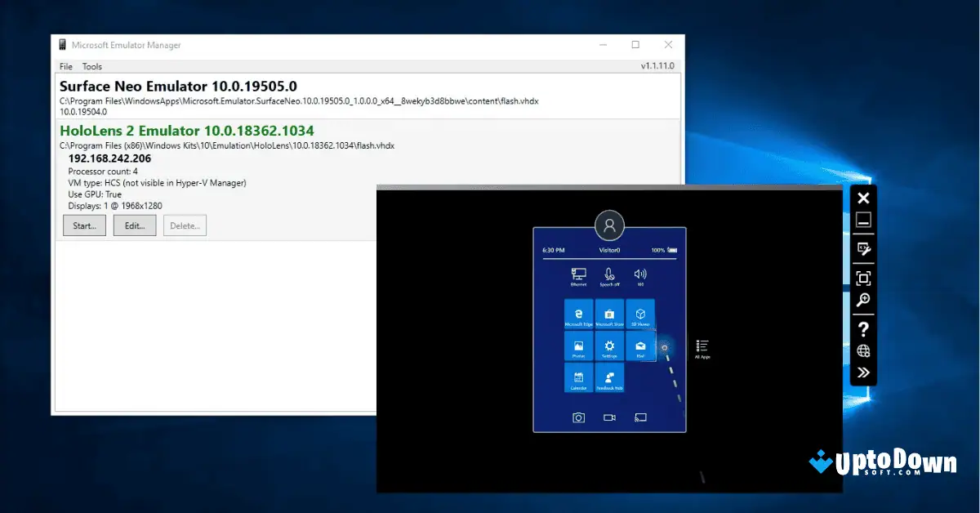The image size is (980, 513).
Task: Launch the 3D Viewer app
Action: pyautogui.click(x=639, y=314)
